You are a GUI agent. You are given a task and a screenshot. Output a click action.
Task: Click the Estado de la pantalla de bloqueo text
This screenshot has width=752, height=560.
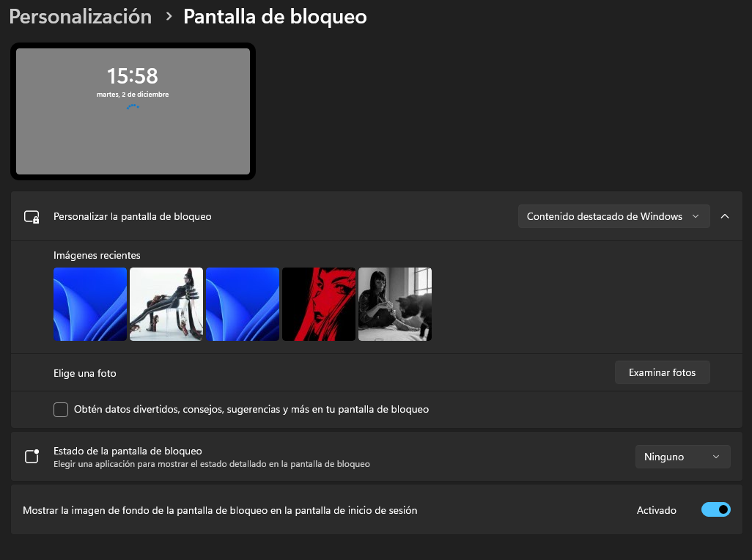tap(128, 451)
